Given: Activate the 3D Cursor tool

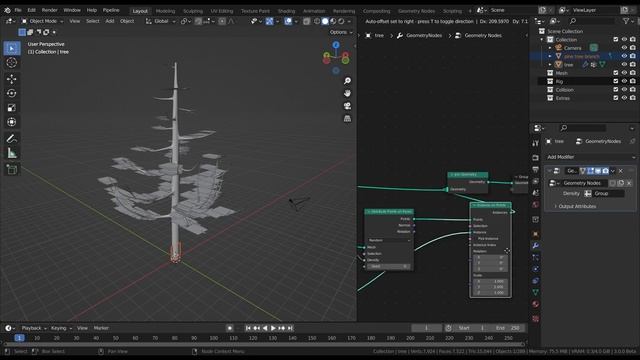Looking at the screenshot, I should click(x=11, y=62).
